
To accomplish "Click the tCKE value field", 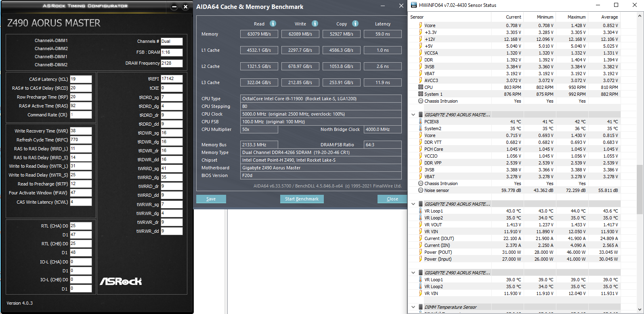I will [172, 88].
